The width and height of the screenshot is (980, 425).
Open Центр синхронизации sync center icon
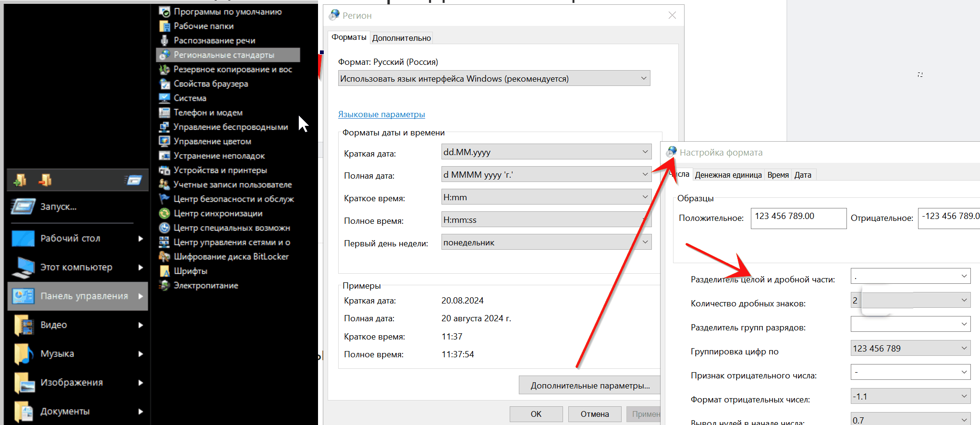pyautogui.click(x=164, y=214)
